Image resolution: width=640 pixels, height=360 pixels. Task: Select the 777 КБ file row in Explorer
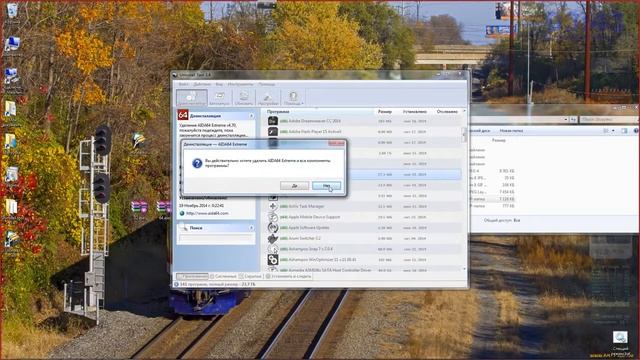pyautogui.click(x=492, y=206)
